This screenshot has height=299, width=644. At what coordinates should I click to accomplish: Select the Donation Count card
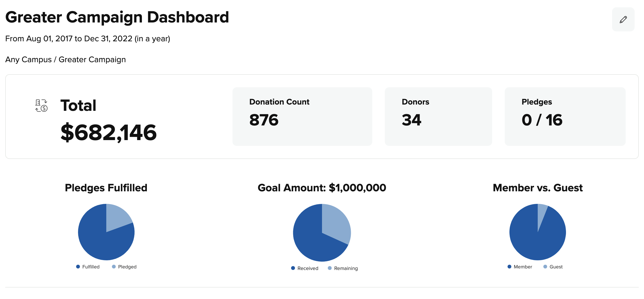[x=302, y=117]
